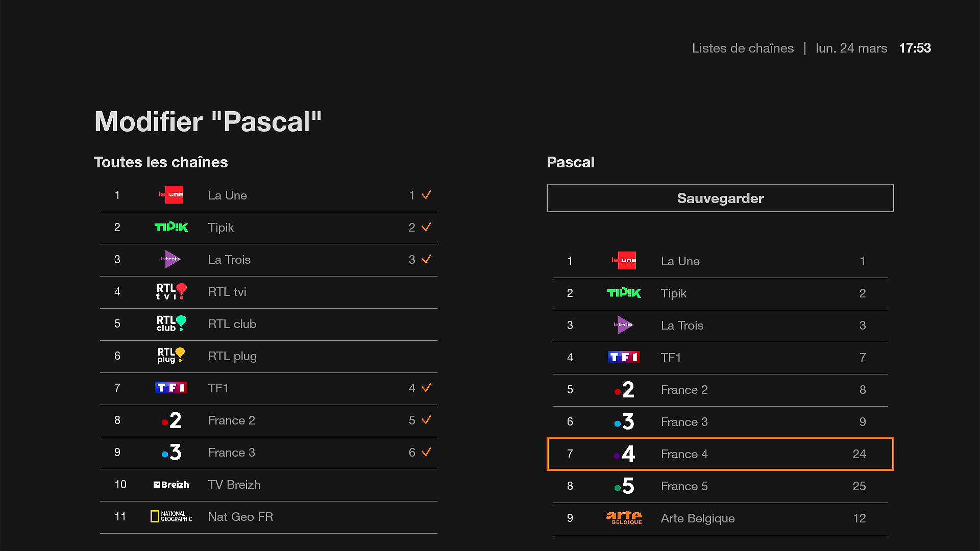Open Listes de chaînes header link
The image size is (980, 551).
click(x=743, y=48)
